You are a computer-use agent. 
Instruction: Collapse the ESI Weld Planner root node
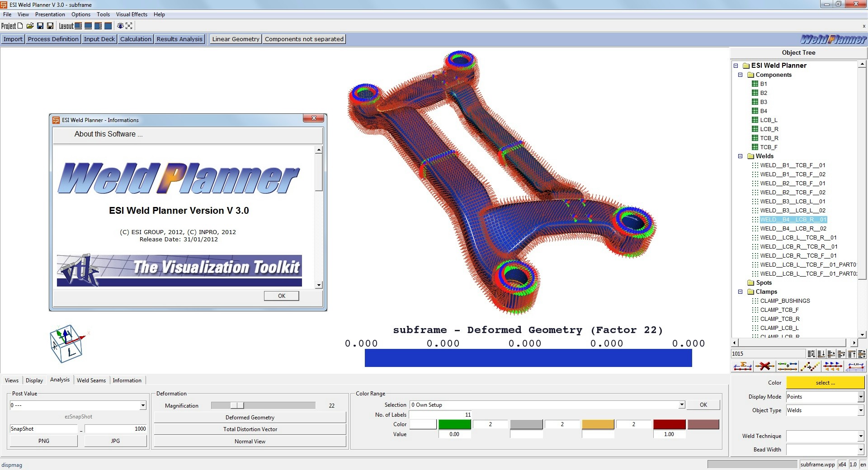point(736,66)
